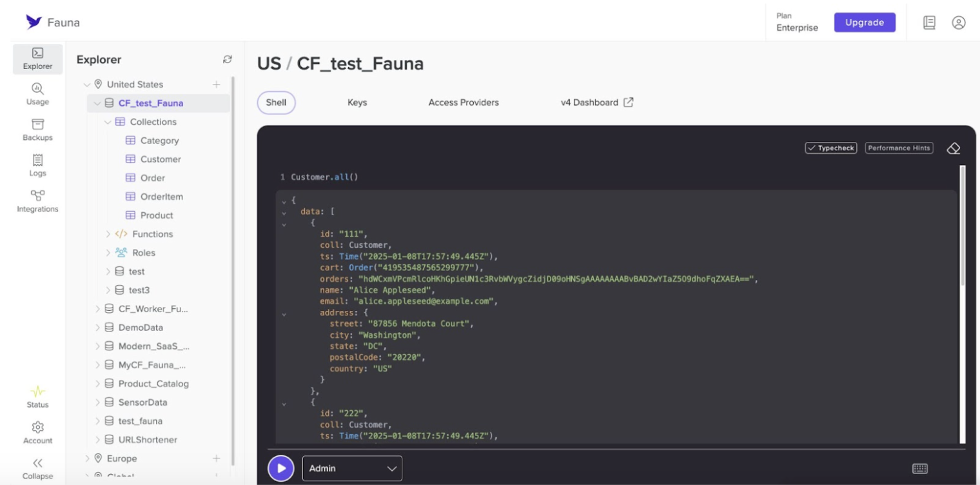Add a database in United States
Viewport: 980px width, 485px height.
click(217, 84)
